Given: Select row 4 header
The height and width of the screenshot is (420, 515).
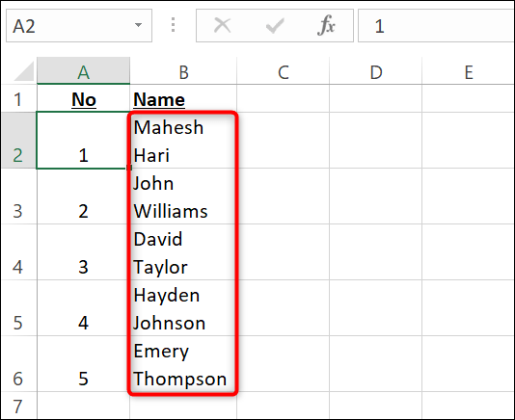Looking at the screenshot, I should point(18,252).
